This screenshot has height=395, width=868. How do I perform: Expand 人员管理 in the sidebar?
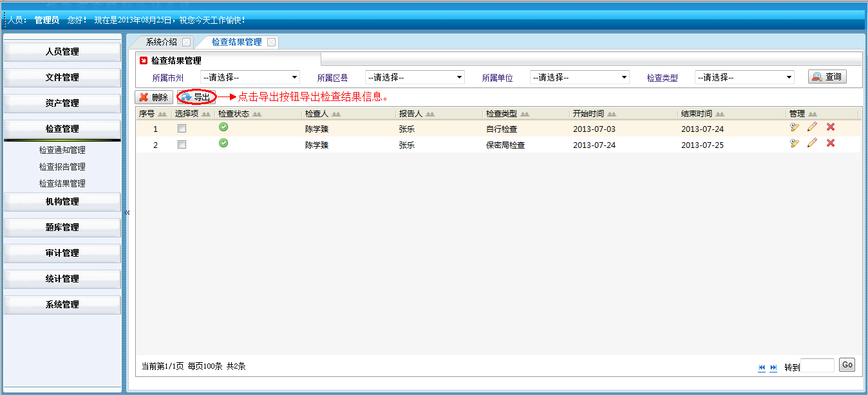[x=62, y=52]
